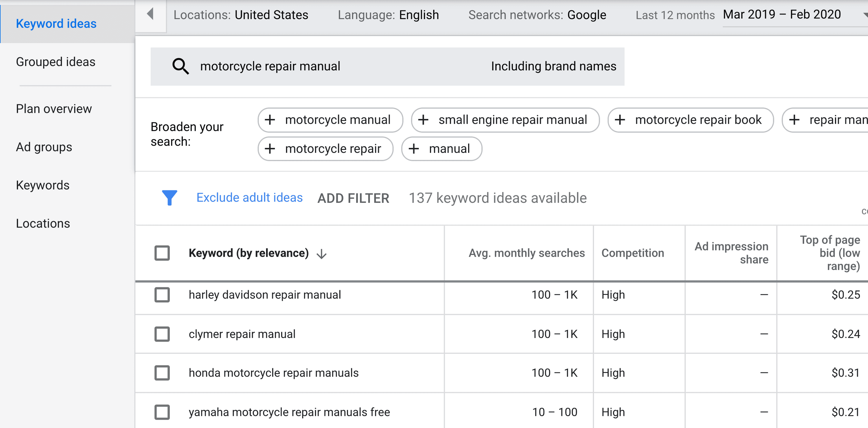Open the Grouped ideas section
Screen dimensions: 868x428
56,62
